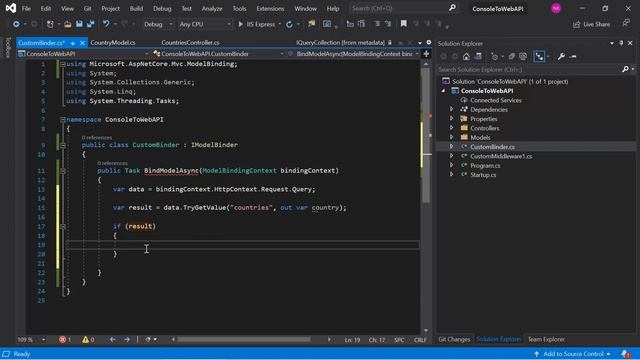Click the feedback icon next to Live Share
640x360 pixels.
(x=626, y=24)
